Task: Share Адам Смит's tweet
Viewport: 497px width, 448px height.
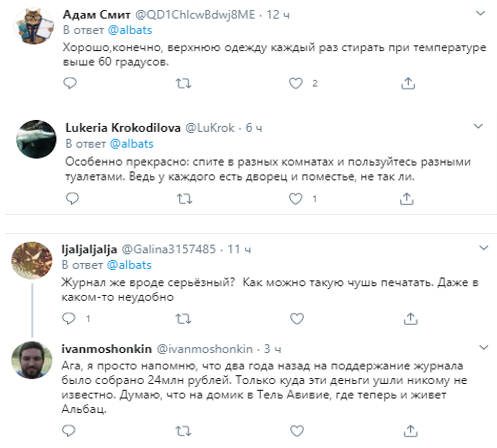Action: click(408, 83)
